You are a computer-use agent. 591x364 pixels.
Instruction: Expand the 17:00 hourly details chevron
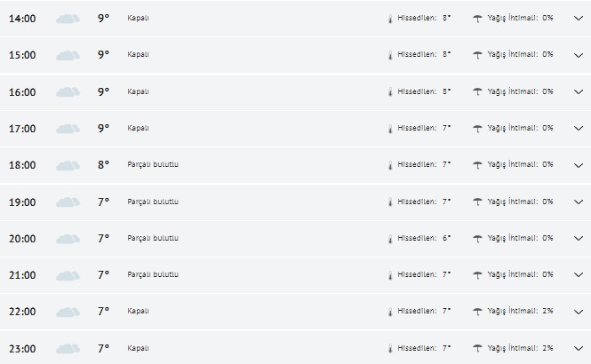(578, 129)
